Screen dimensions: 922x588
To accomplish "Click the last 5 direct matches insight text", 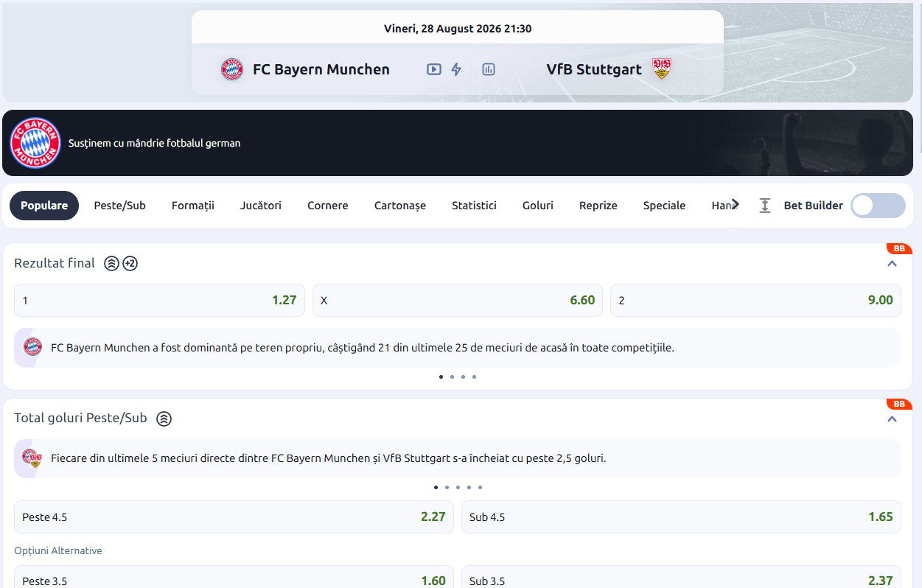I will tap(329, 458).
